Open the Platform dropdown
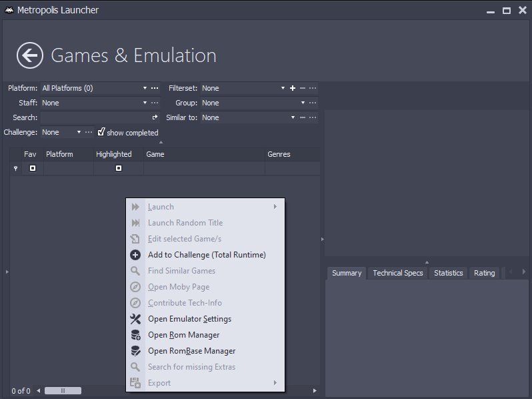The width and height of the screenshot is (532, 399). (x=145, y=88)
